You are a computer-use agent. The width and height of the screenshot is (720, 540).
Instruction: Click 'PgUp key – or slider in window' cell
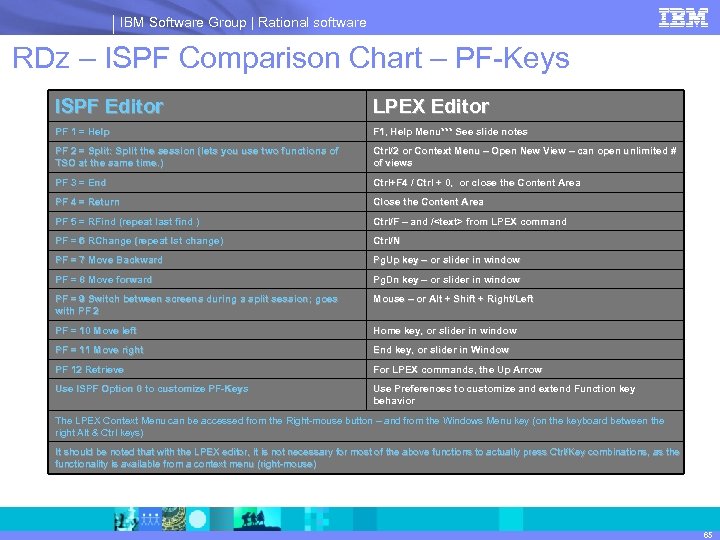[525, 260]
